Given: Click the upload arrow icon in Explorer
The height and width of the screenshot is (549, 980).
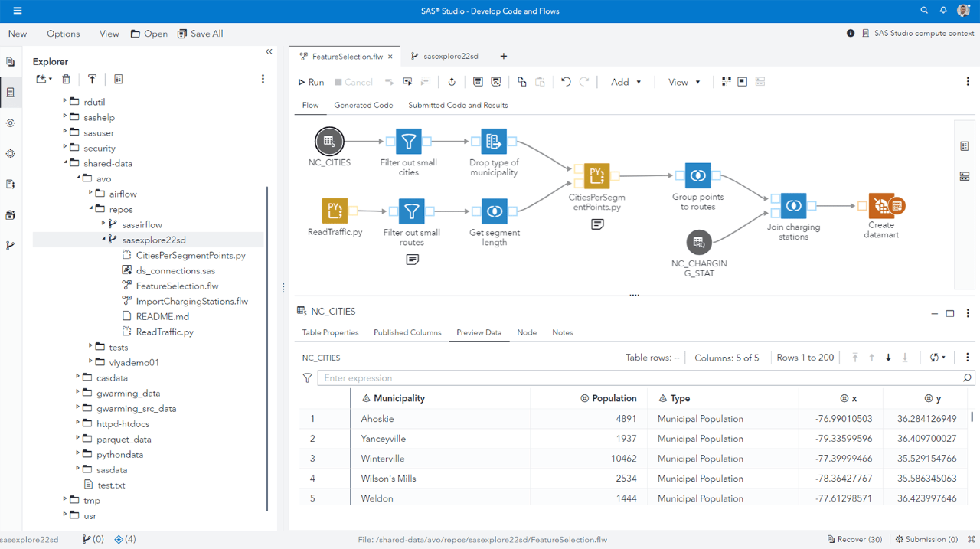Looking at the screenshot, I should coord(92,79).
